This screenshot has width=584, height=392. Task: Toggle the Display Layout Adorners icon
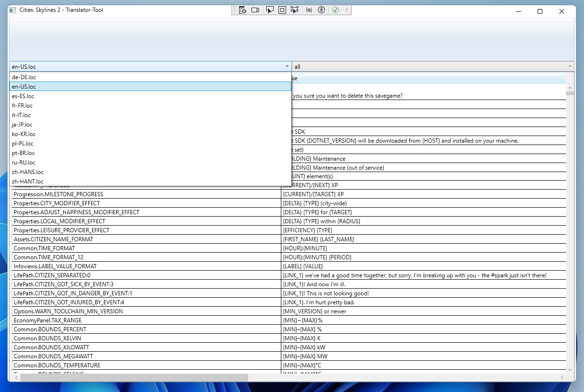coord(282,9)
